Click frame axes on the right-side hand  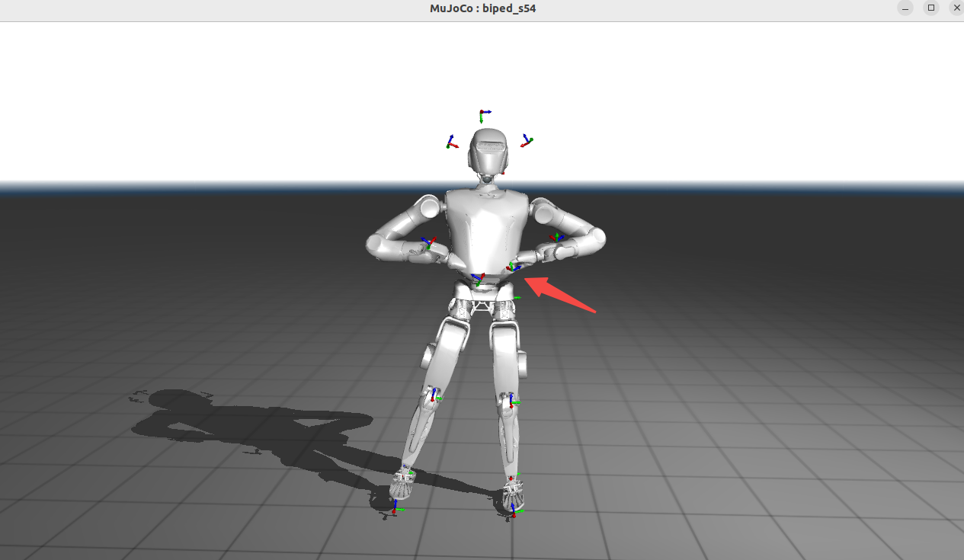(x=556, y=238)
